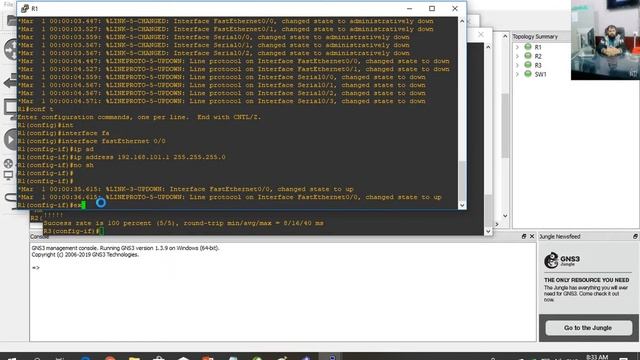Viewport: 640px width, 360px height.
Task: Click the green status icon for SW1
Action: point(528,74)
